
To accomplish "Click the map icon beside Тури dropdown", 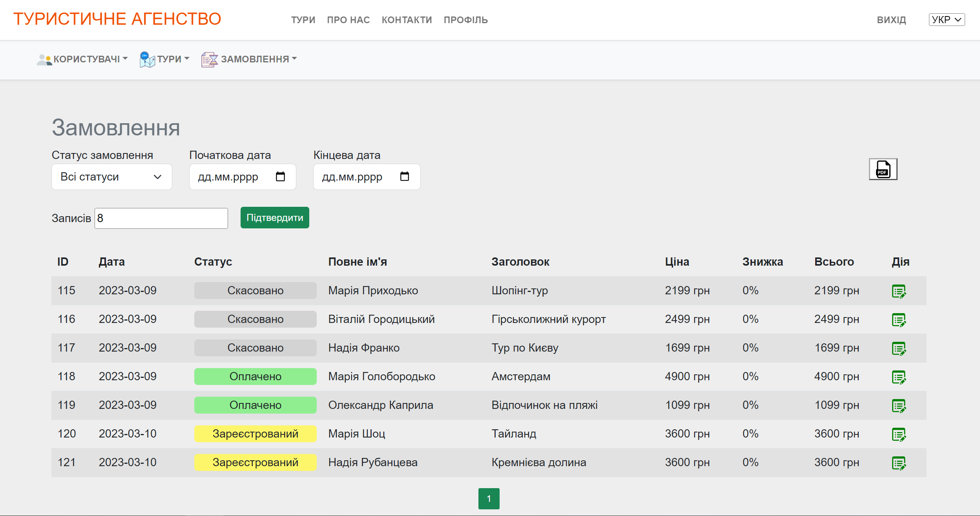I will [x=147, y=60].
